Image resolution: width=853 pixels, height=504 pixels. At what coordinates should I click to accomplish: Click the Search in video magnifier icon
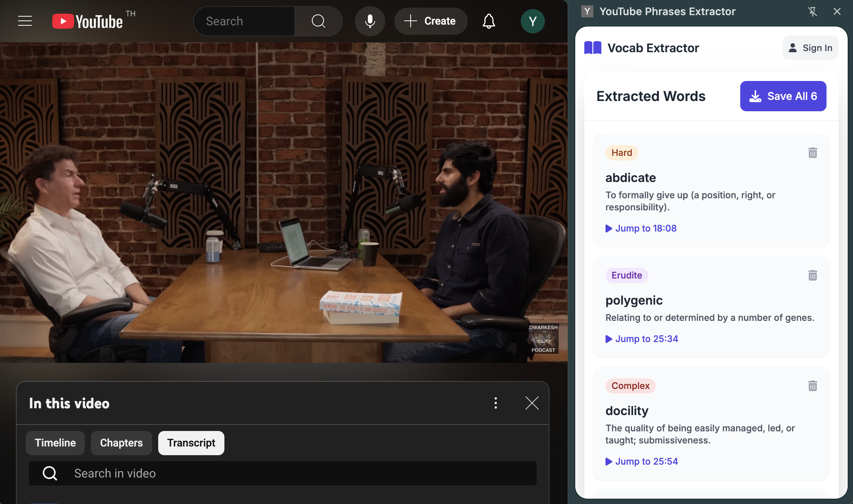pyautogui.click(x=50, y=473)
